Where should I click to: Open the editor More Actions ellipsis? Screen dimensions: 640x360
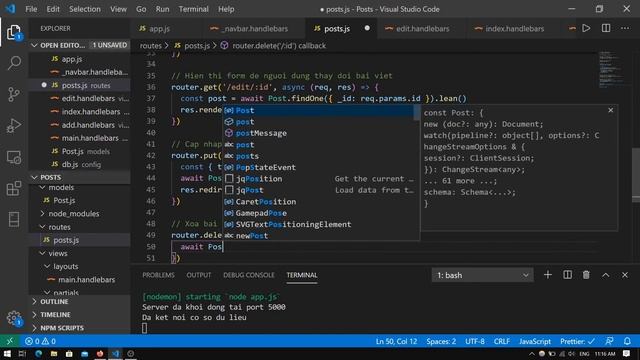pos(625,28)
